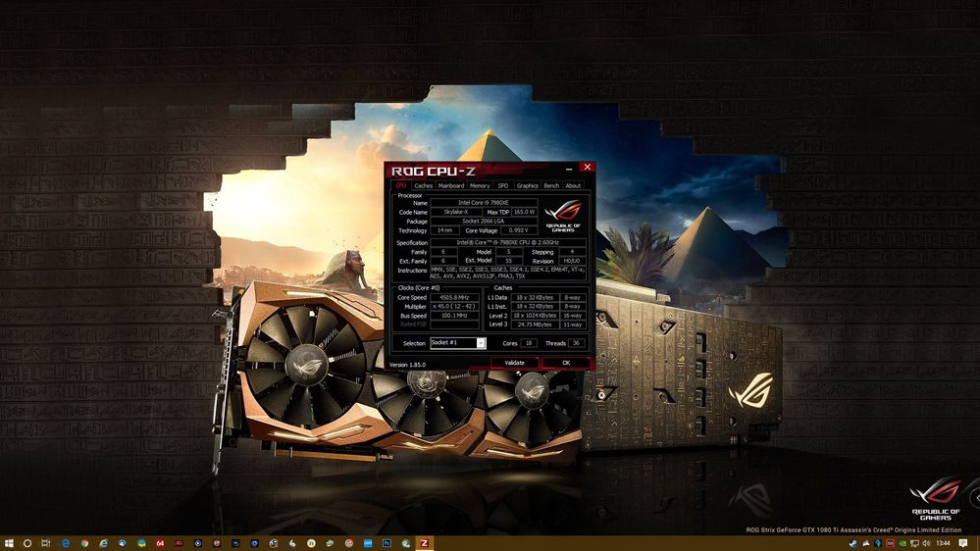This screenshot has height=551, width=980.
Task: Click the processor name field Intel Core i9 7980XE
Action: 484,202
